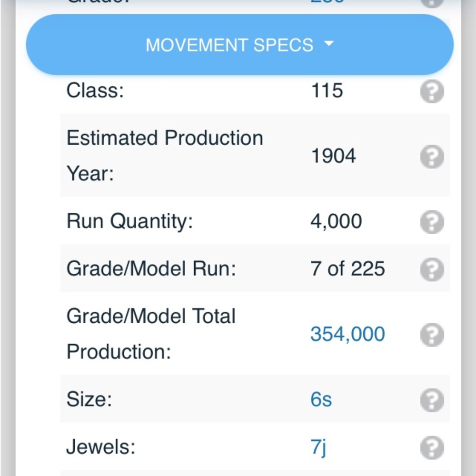Click the question mark for Grade/Model Run
This screenshot has width=476, height=476.
pos(432,269)
